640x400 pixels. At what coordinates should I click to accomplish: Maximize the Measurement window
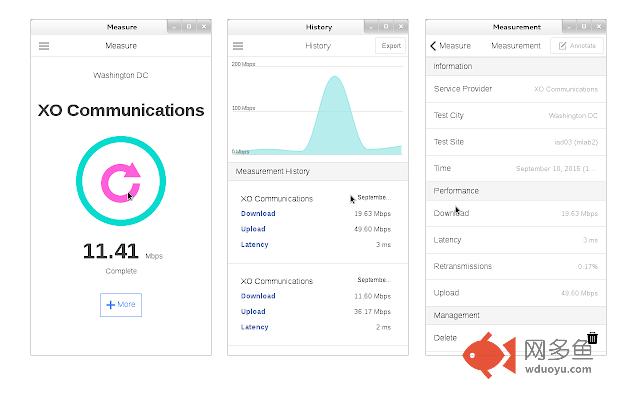(x=584, y=27)
